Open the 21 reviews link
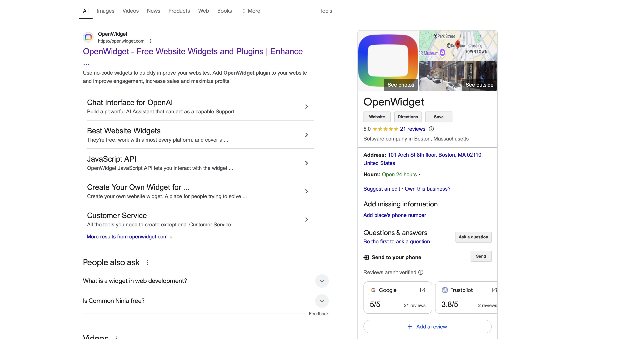Viewport: 644px width, 339px height. point(412,129)
